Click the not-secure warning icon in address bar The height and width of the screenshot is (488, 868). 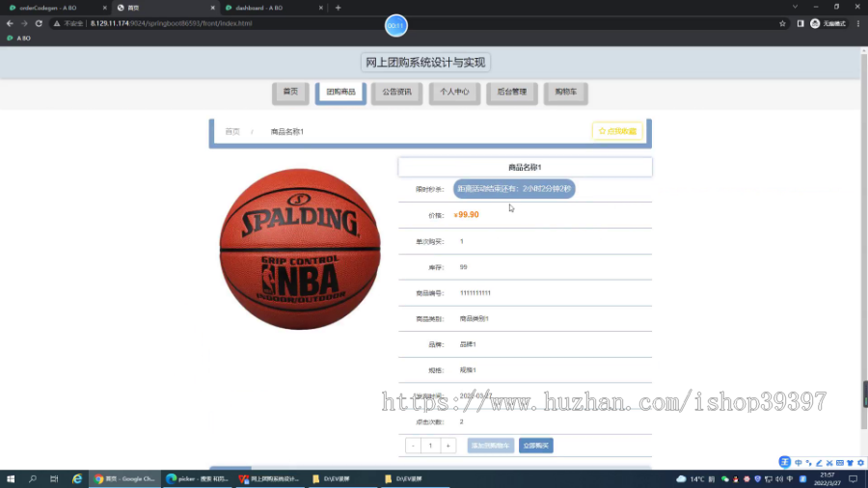click(57, 23)
